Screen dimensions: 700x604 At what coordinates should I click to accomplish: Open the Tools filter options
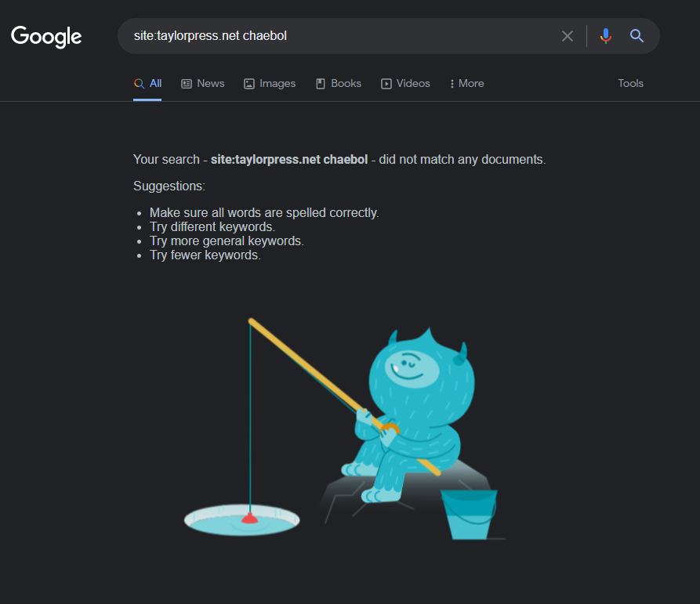630,83
